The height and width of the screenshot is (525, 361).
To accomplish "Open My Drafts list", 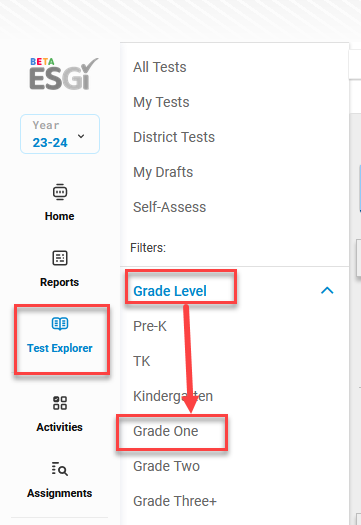I will tap(163, 172).
